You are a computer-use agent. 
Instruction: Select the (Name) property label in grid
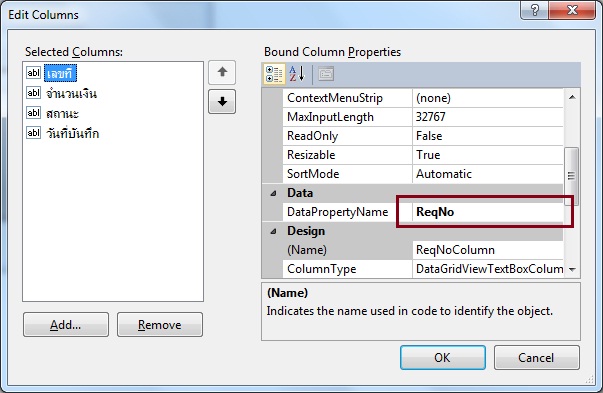[x=307, y=250]
